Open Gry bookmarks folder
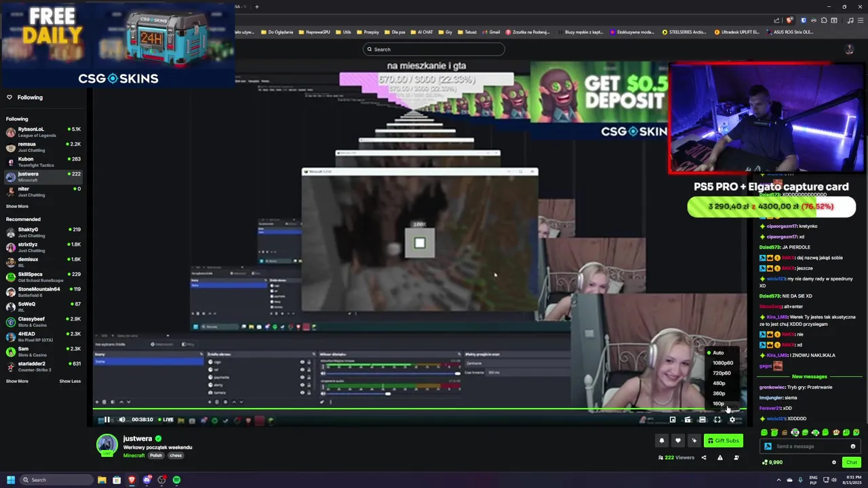This screenshot has width=868, height=488. pos(446,32)
